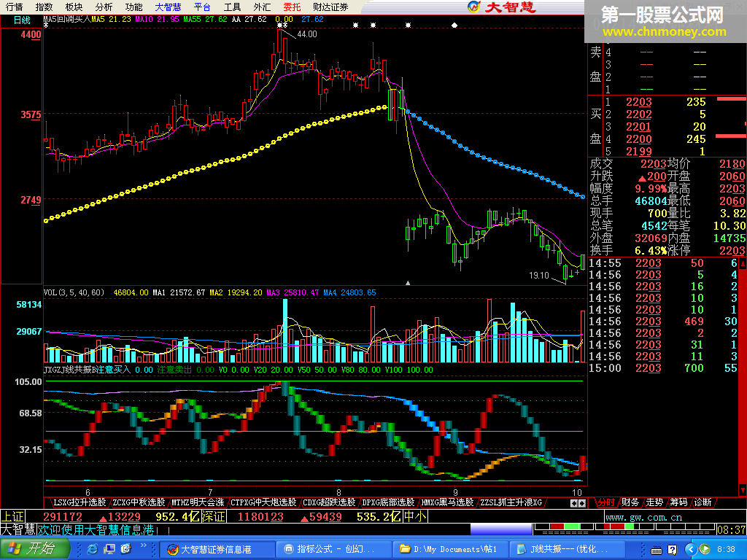
Task: Click the help question-mark tray icon
Action: [x=672, y=550]
